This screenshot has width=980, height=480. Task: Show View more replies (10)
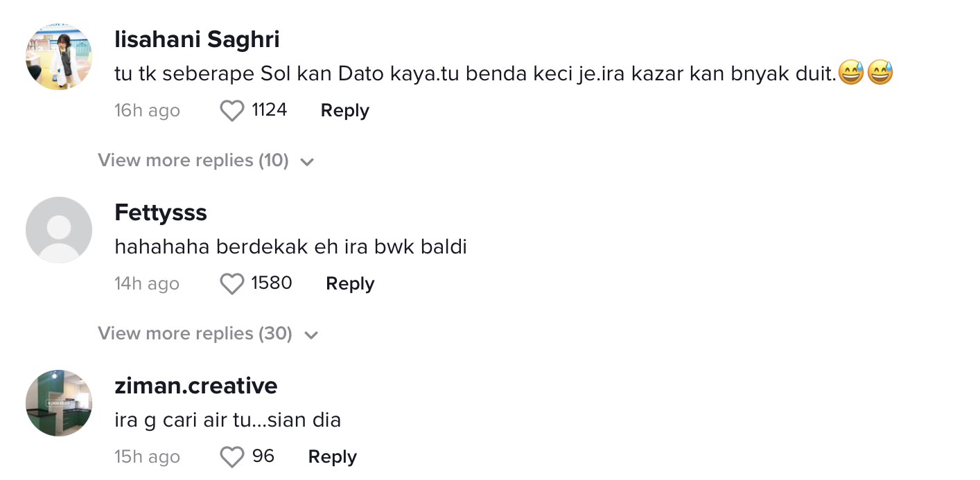pos(193,161)
